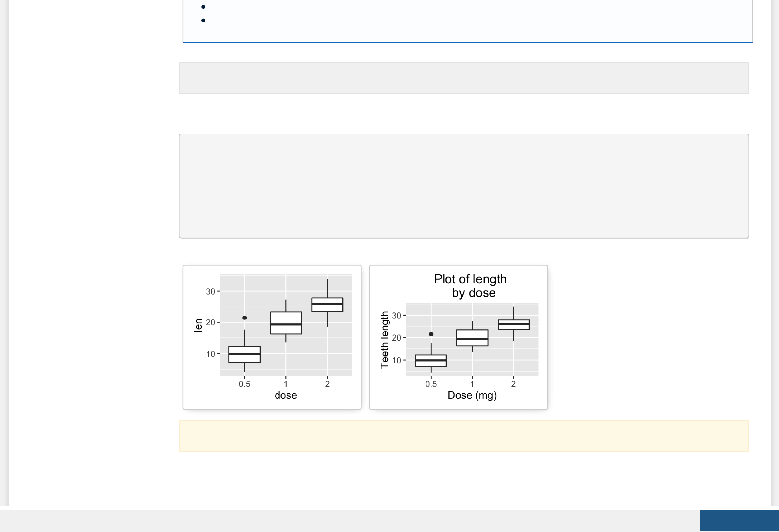779x532 pixels.
Task: Click the outlier dot in left boxplot
Action: [x=244, y=318]
